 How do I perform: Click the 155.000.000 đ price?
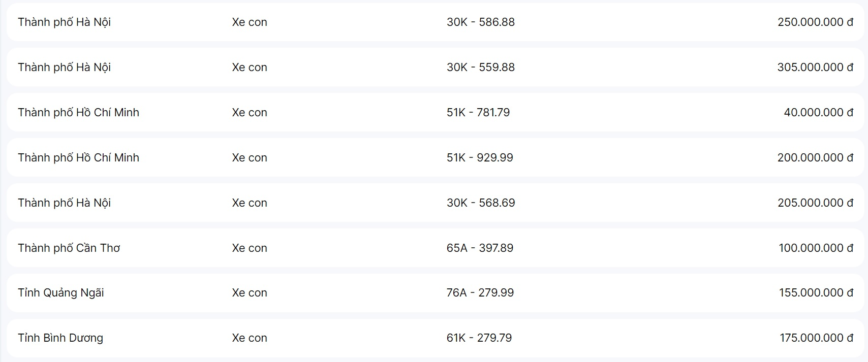click(x=816, y=293)
